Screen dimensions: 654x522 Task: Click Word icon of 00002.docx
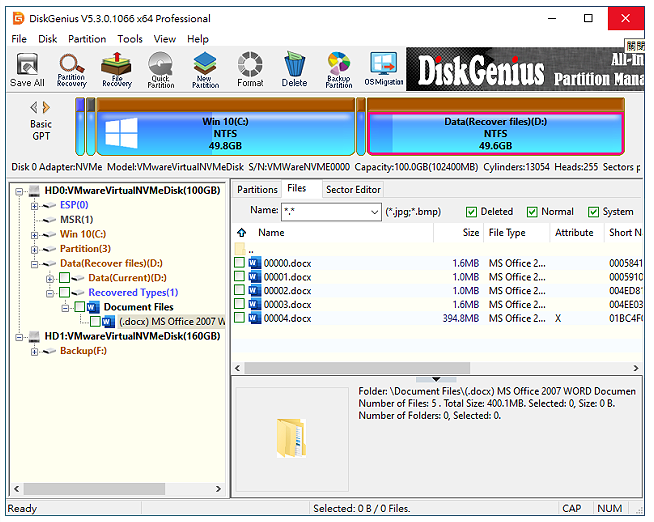coord(254,291)
